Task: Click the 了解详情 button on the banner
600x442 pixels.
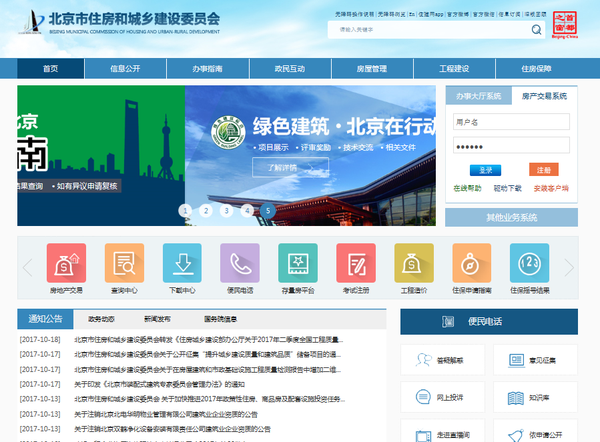Action: (290, 168)
